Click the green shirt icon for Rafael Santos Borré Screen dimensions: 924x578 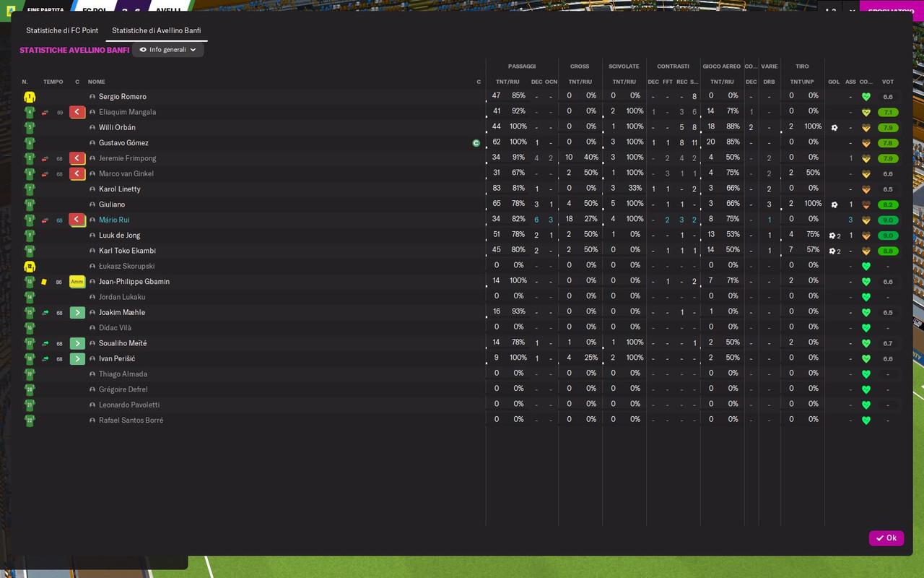point(30,420)
